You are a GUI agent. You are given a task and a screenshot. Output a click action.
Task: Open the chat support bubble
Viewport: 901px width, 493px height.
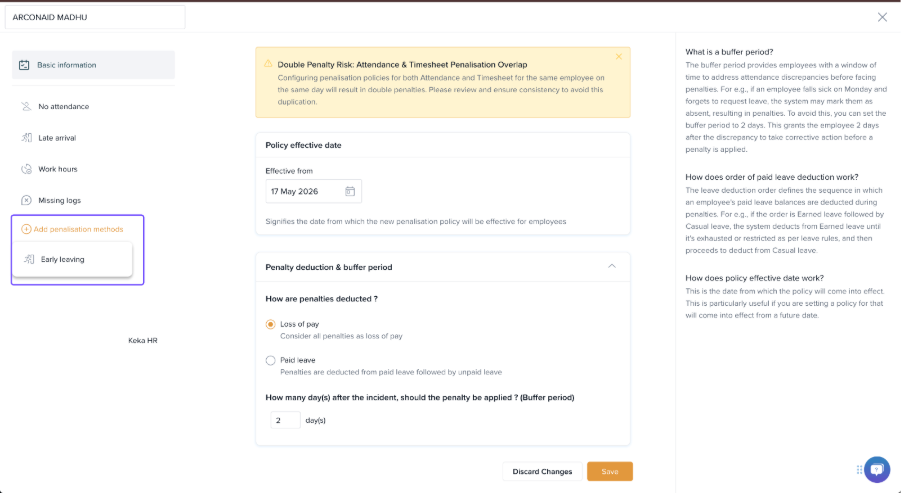[877, 470]
